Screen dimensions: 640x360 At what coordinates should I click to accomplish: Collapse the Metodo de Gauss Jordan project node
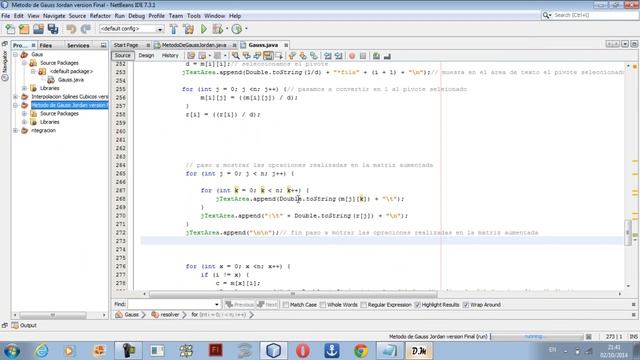pyautogui.click(x=16, y=105)
